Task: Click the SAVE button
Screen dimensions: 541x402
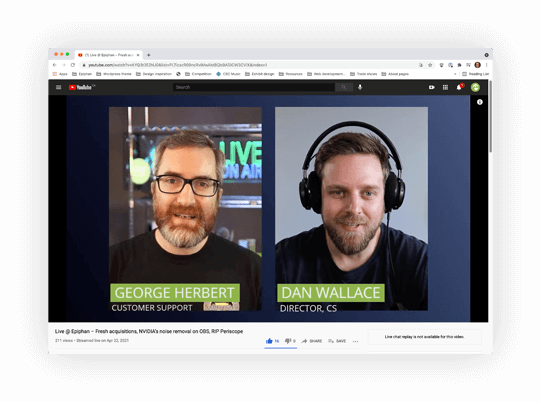Action: pyautogui.click(x=337, y=341)
